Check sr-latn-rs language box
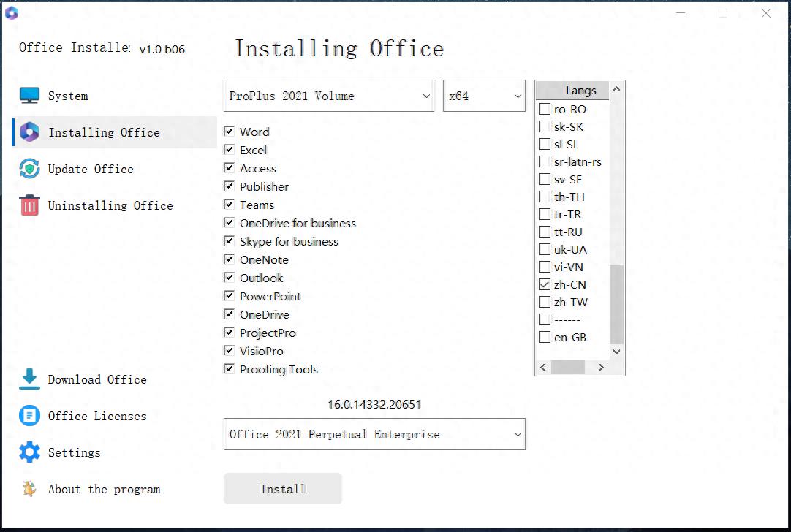The width and height of the screenshot is (791, 532). pyautogui.click(x=545, y=161)
